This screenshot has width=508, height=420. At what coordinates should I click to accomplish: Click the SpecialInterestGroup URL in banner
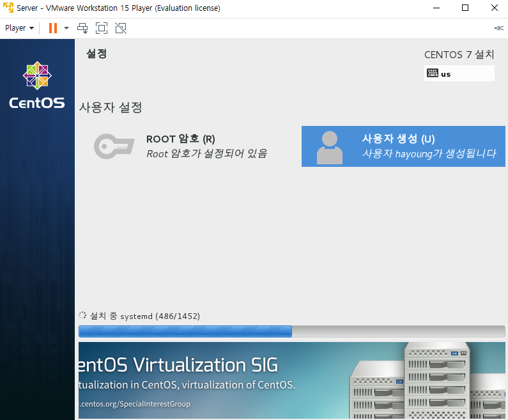(x=134, y=404)
